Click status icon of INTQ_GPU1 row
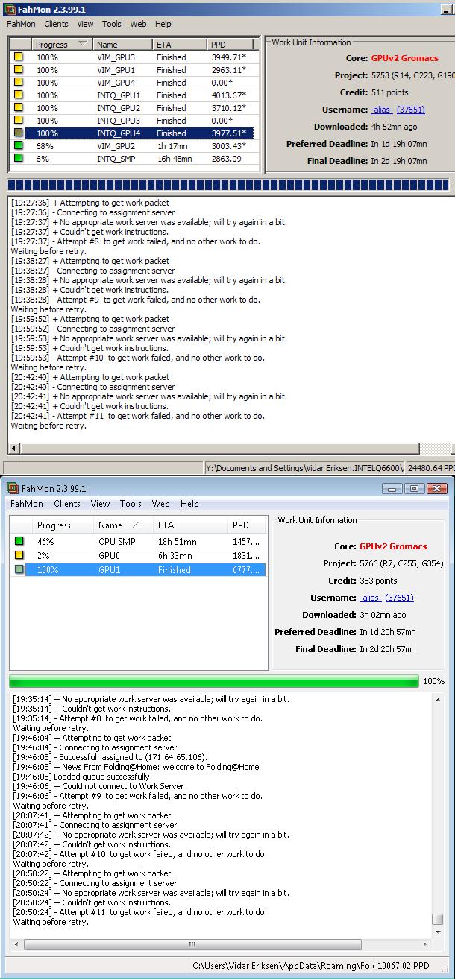This screenshot has width=455, height=980. (19, 95)
